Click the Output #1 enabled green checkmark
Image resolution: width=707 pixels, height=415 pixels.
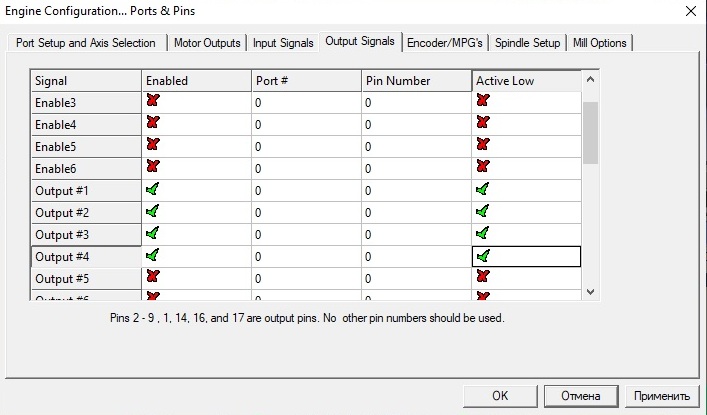coord(153,189)
